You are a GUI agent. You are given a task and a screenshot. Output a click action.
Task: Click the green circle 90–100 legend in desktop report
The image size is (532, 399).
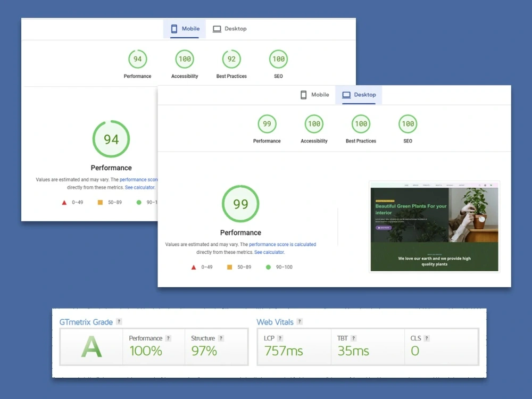coord(279,268)
